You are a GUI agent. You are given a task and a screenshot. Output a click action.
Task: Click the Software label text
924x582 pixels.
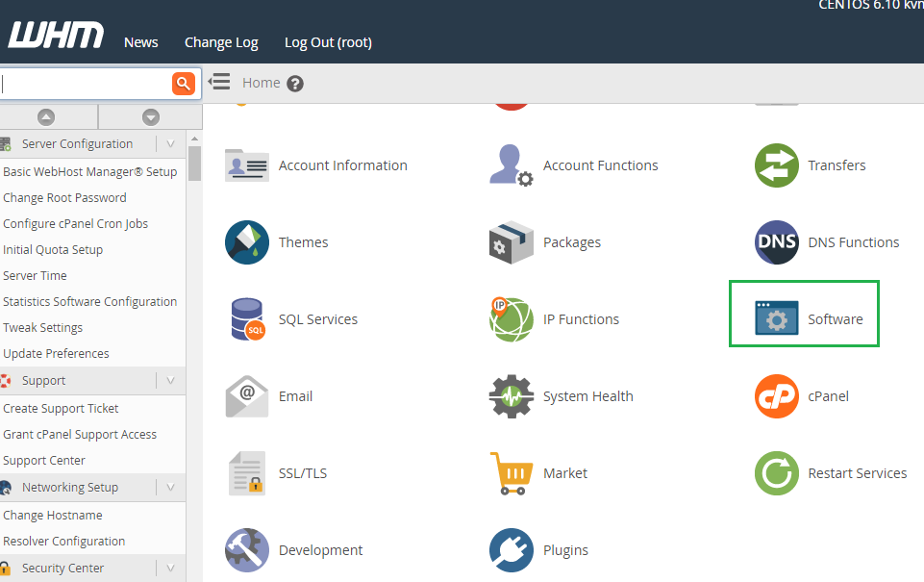[836, 319]
